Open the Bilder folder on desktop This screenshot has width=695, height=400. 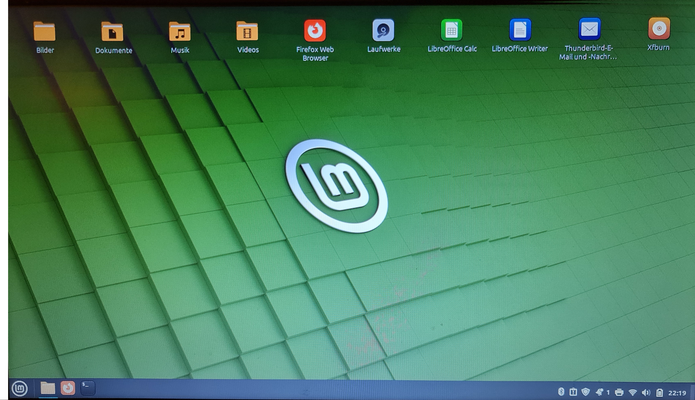[x=44, y=31]
